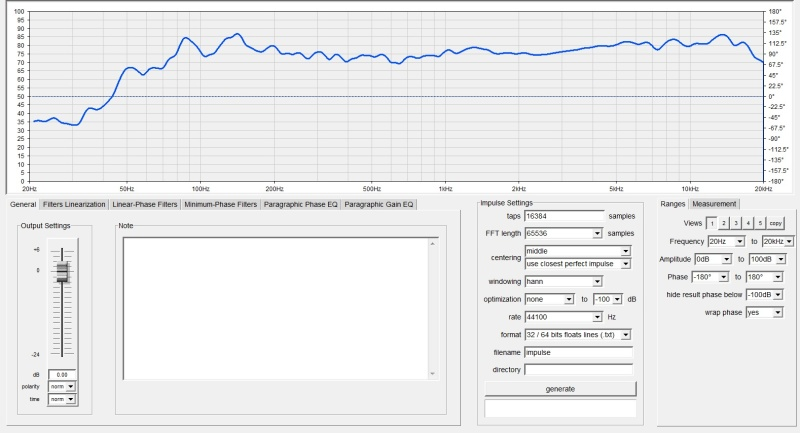Image resolution: width=800 pixels, height=433 pixels.
Task: Click the copy button beside Views
Action: click(x=776, y=223)
